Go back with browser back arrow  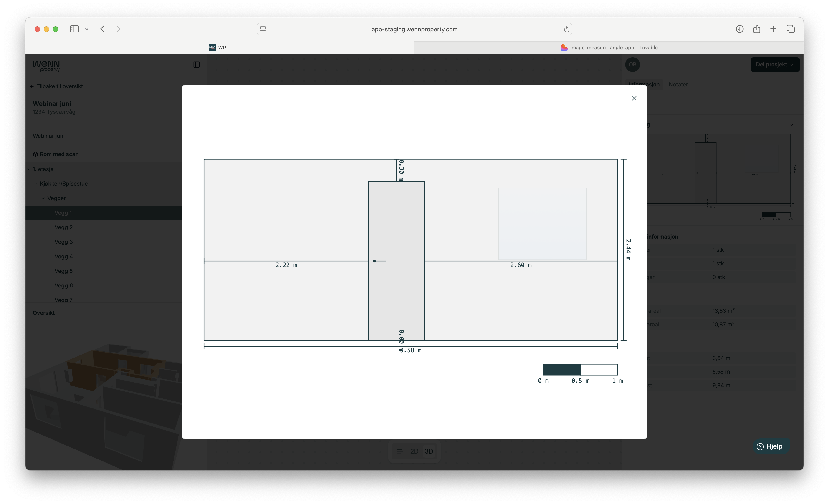pos(102,29)
